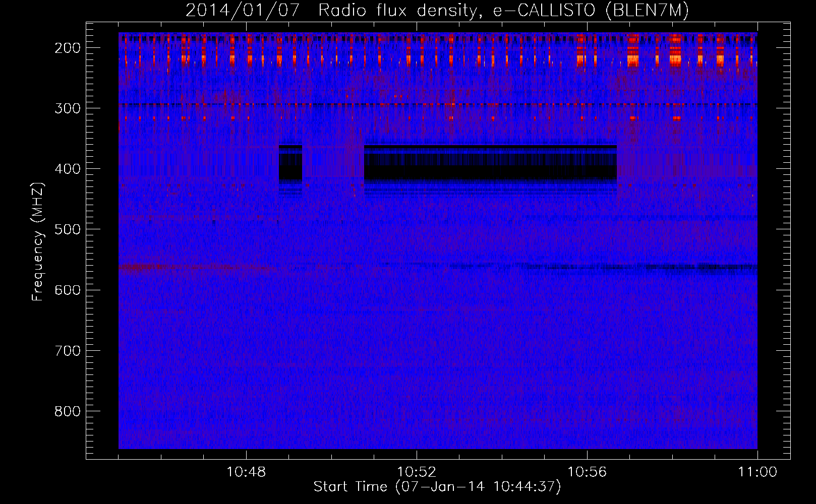Click the 11:00 time tick label
The width and height of the screenshot is (816, 504).
[x=757, y=472]
